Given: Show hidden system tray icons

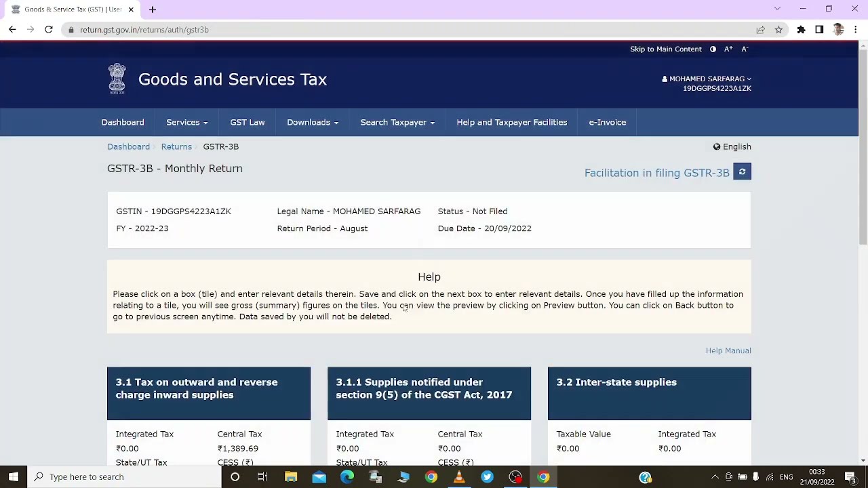Looking at the screenshot, I should [715, 476].
